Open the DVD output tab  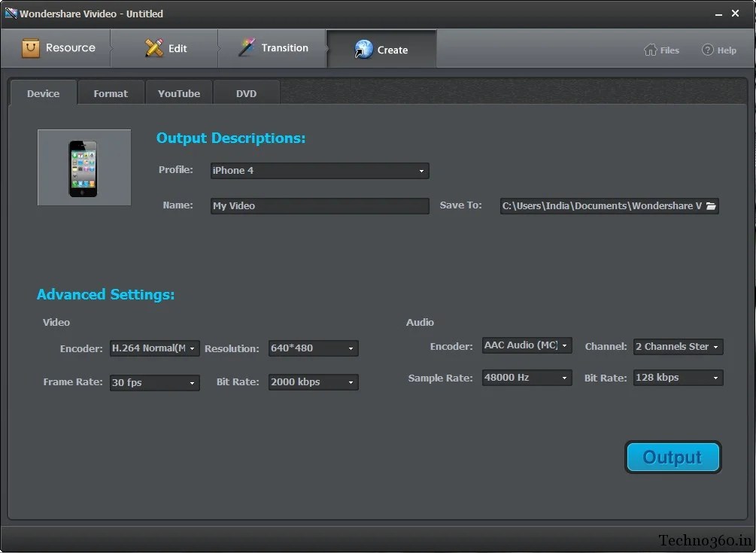click(247, 93)
